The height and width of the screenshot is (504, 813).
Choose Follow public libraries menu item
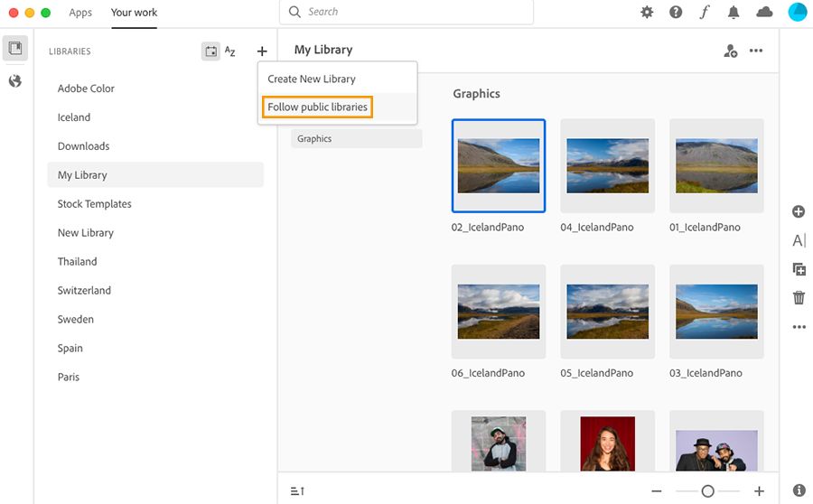pos(318,107)
